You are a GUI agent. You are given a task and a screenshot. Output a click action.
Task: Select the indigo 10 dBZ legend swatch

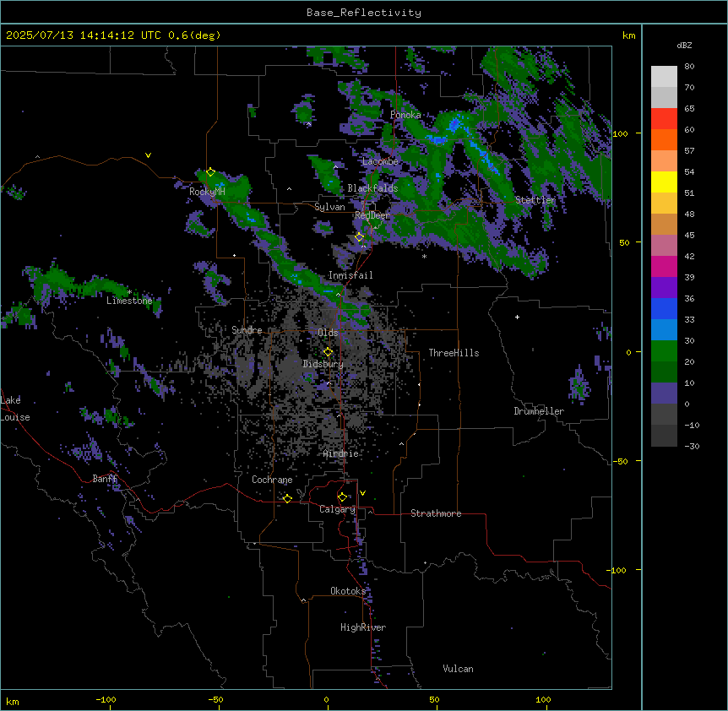click(664, 393)
